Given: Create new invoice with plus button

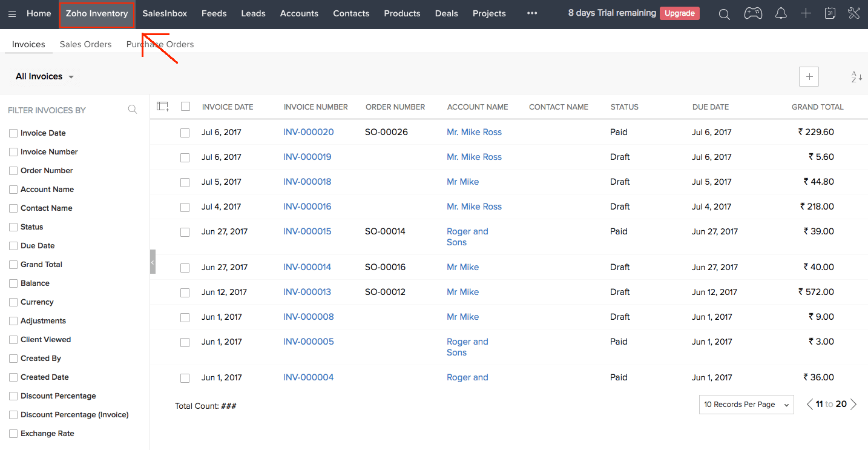Looking at the screenshot, I should [809, 77].
